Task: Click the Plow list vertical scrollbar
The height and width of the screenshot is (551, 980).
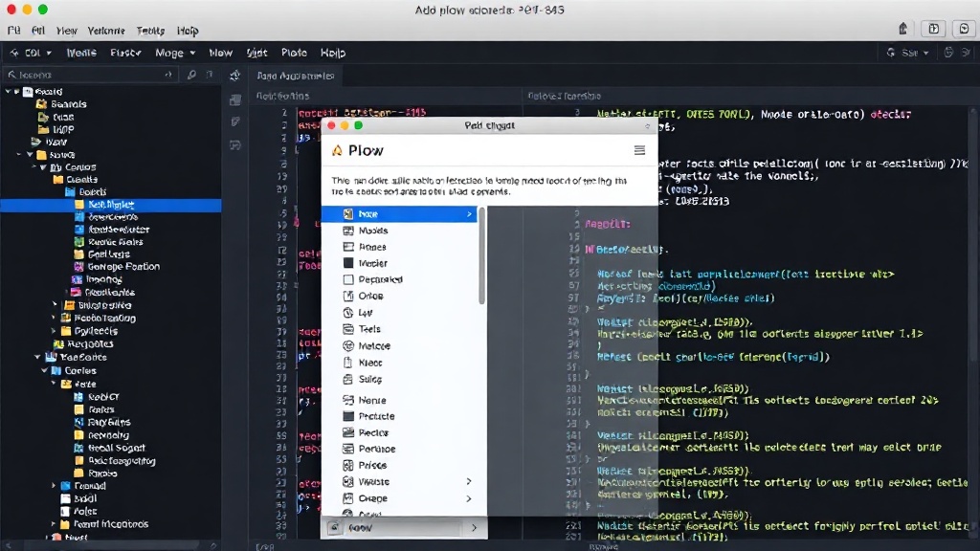Action: (x=481, y=256)
